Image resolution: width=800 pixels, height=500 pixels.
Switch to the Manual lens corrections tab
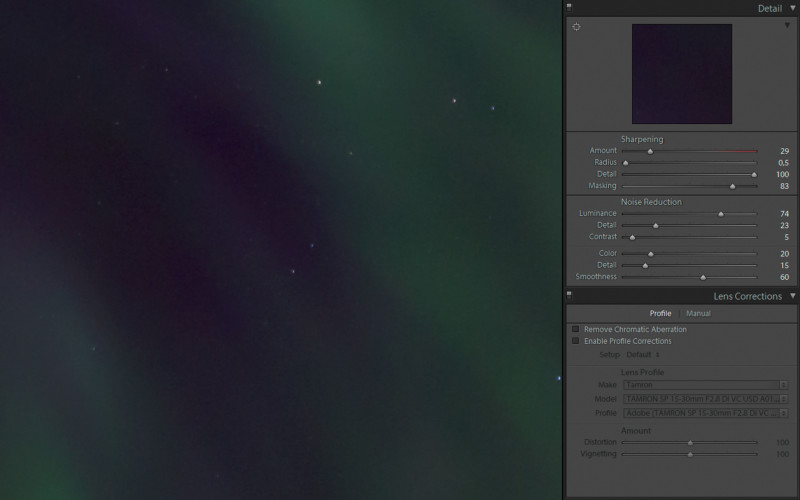(698, 313)
